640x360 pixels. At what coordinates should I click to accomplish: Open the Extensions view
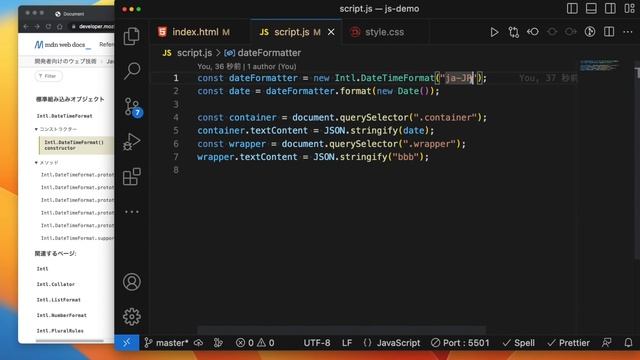132,176
